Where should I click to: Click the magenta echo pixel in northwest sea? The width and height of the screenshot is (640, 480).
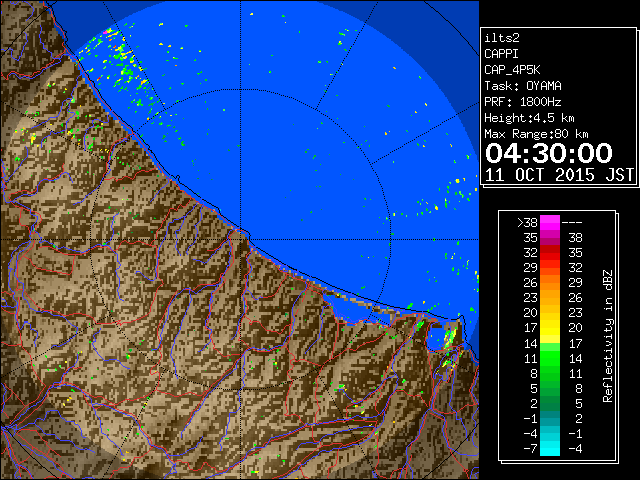click(x=106, y=31)
